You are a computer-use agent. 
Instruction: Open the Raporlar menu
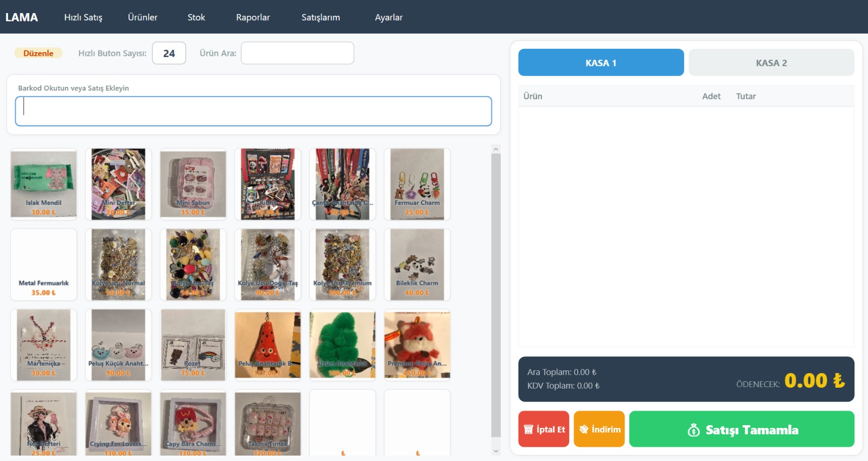(x=253, y=17)
